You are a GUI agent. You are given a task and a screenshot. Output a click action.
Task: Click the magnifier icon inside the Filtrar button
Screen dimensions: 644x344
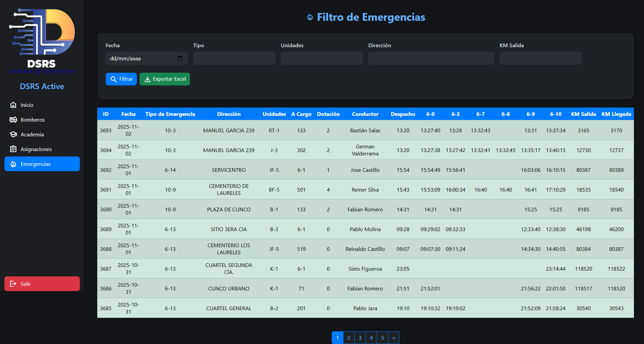[113, 79]
